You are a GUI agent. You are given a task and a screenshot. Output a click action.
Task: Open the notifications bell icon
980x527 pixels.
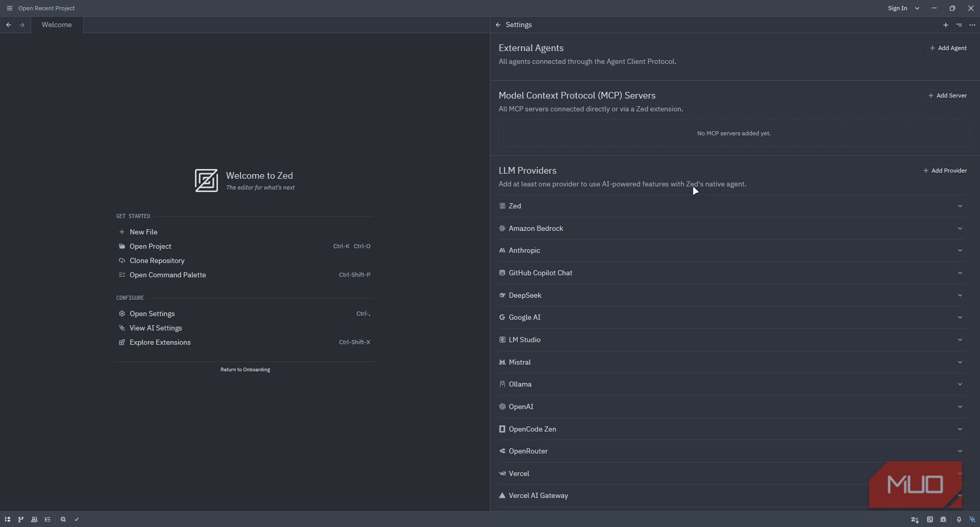point(959,519)
